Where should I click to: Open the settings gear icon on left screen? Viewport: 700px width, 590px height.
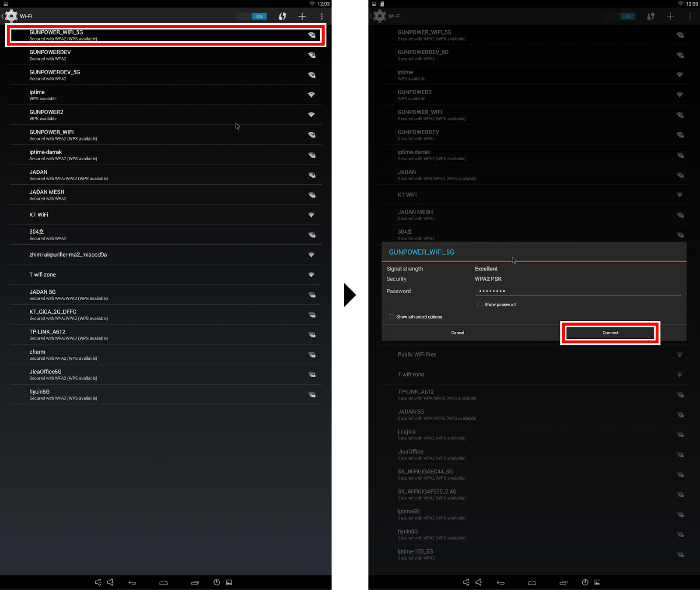click(x=11, y=16)
